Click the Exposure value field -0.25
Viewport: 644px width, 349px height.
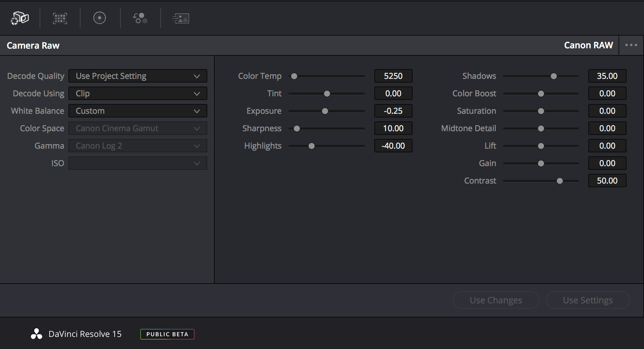pyautogui.click(x=393, y=111)
